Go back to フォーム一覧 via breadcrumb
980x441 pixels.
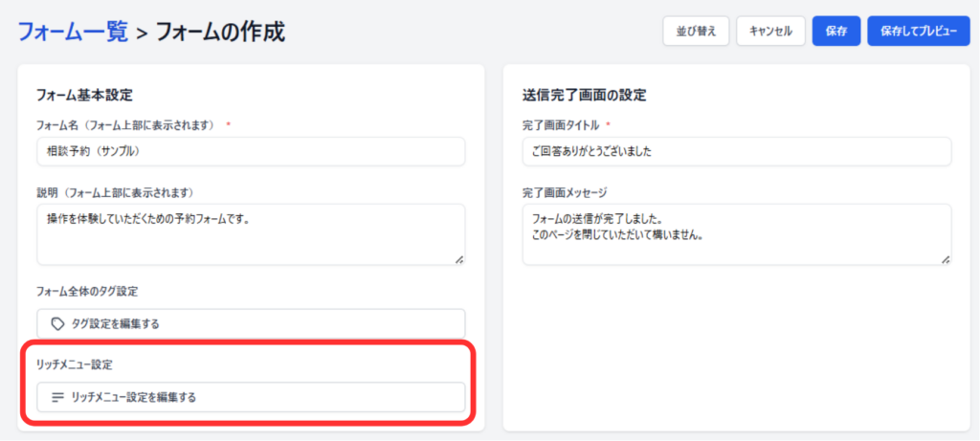click(x=72, y=32)
